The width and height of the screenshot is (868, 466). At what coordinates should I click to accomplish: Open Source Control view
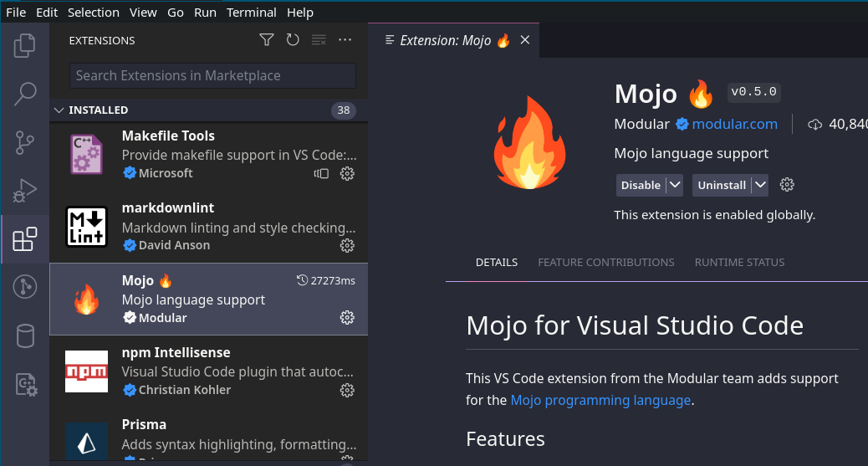coord(24,142)
